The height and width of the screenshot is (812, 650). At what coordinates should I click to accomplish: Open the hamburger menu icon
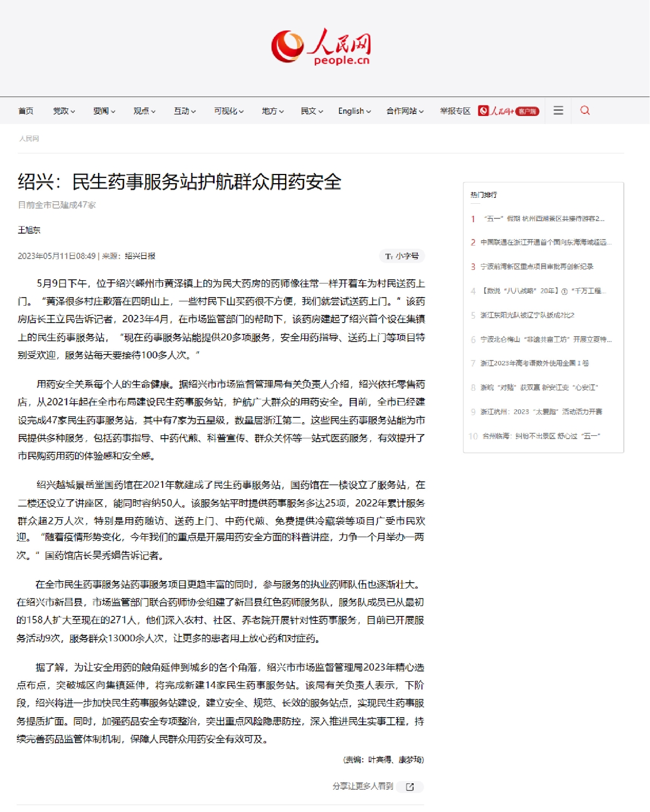(558, 111)
